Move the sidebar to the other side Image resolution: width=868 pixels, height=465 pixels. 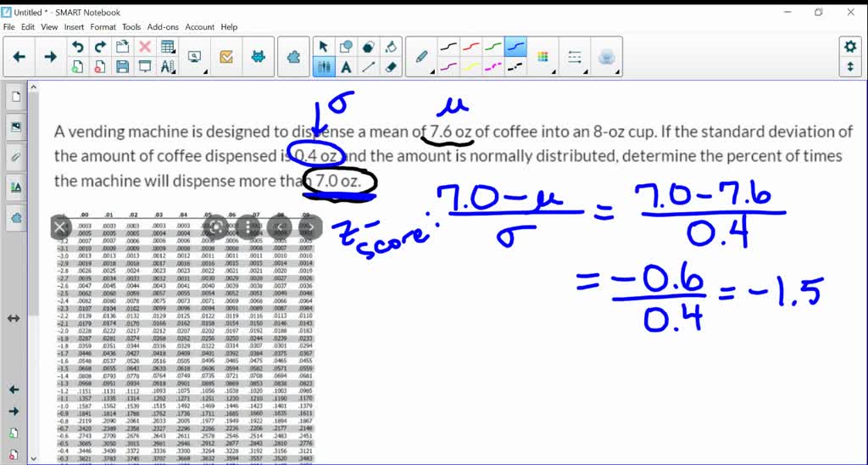click(14, 319)
